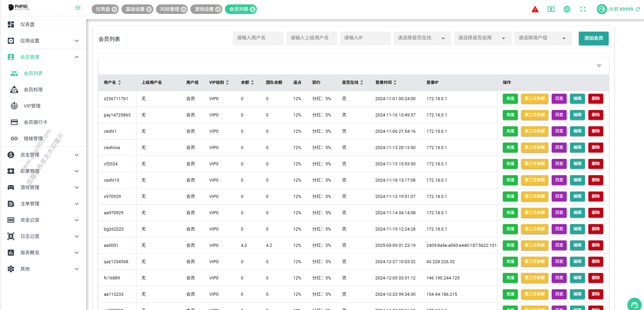This screenshot has width=644, height=310.
Task: Switch to the 风险管理 tab
Action: click(x=170, y=10)
